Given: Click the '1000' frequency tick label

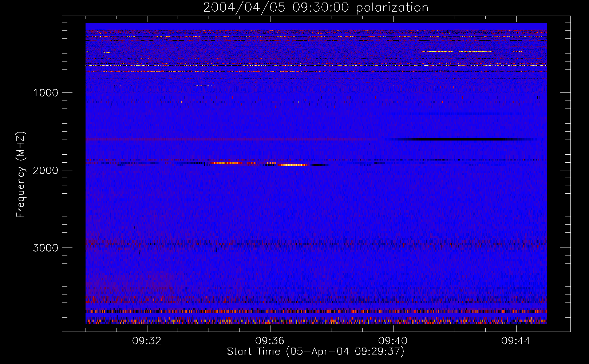Looking at the screenshot, I should [46, 93].
